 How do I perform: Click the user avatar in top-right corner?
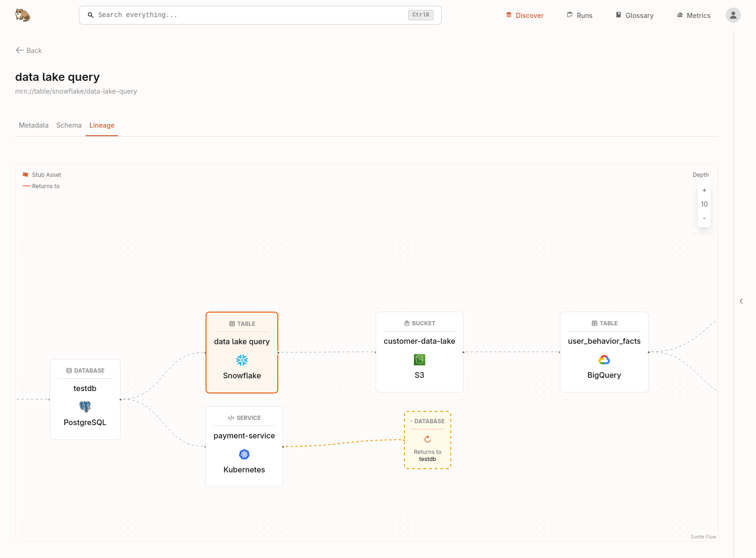(x=733, y=15)
